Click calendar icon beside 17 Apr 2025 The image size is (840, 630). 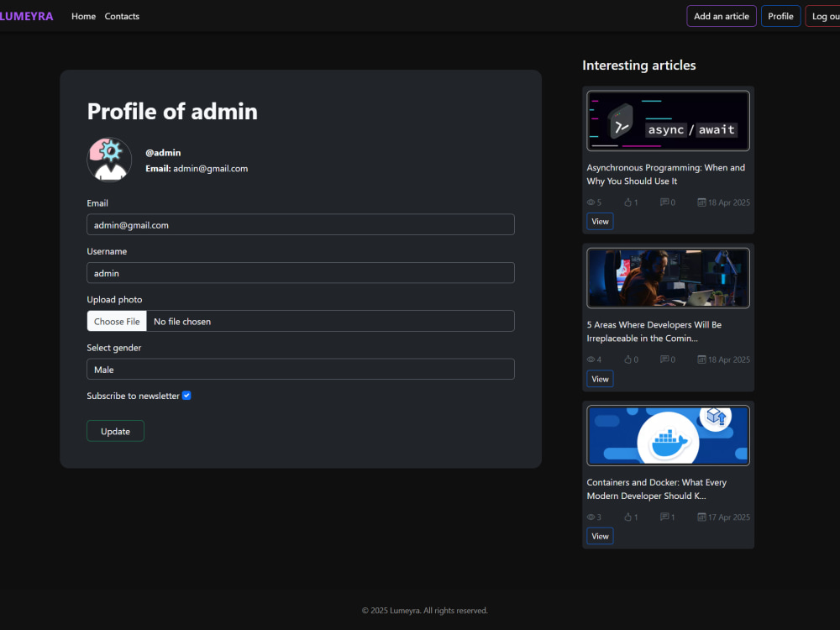(701, 517)
